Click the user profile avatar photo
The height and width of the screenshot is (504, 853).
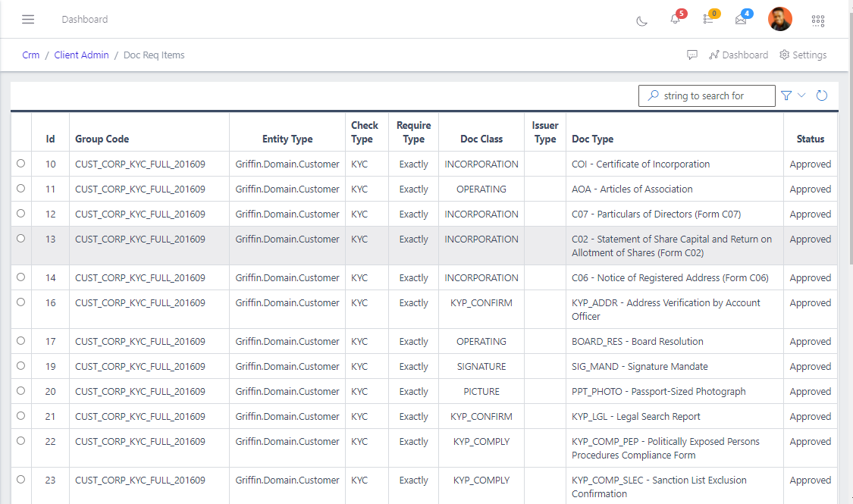click(780, 19)
